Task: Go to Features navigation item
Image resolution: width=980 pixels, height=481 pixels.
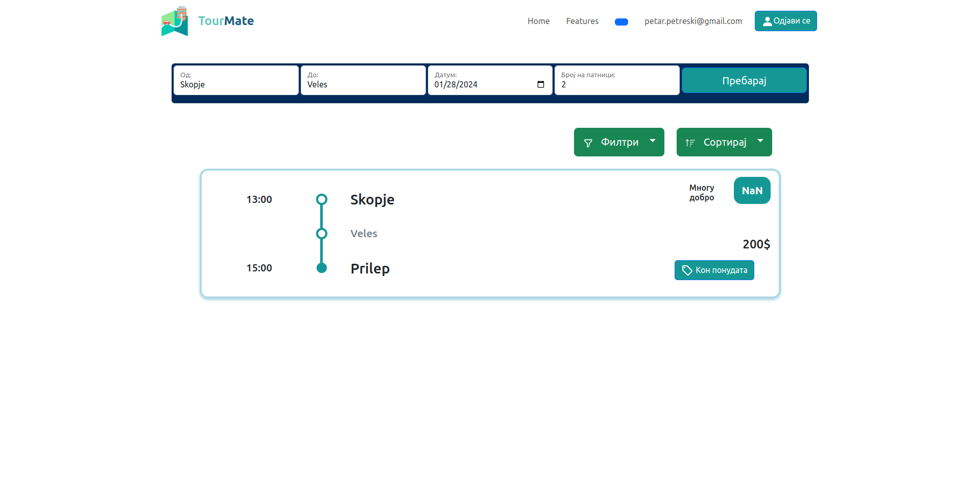Action: pos(582,21)
